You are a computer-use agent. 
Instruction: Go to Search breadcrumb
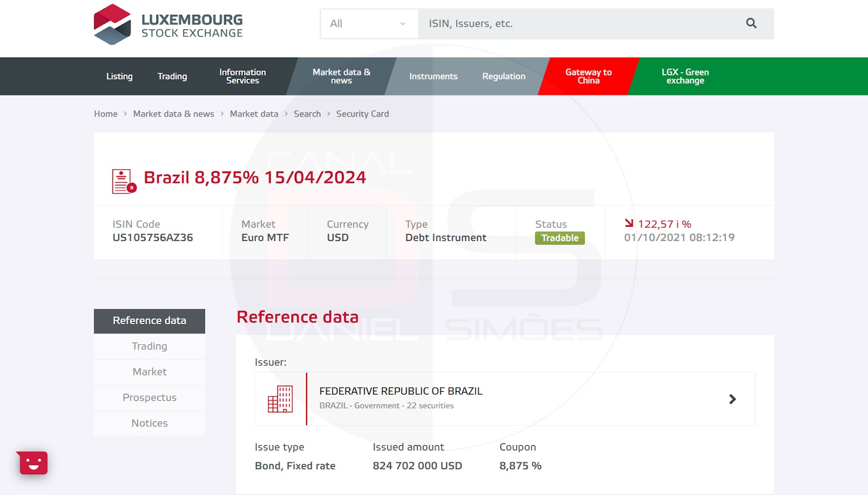coord(308,114)
